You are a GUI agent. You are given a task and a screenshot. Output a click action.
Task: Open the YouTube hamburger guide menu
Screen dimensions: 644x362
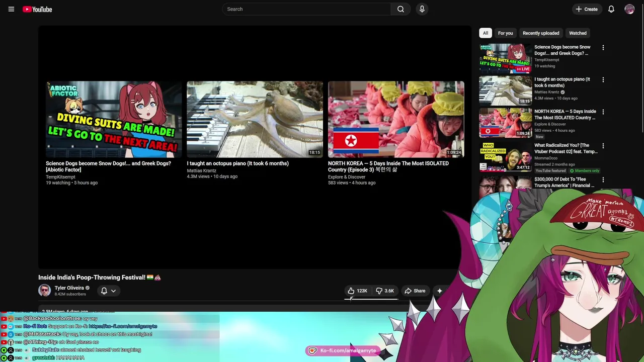coord(11,9)
